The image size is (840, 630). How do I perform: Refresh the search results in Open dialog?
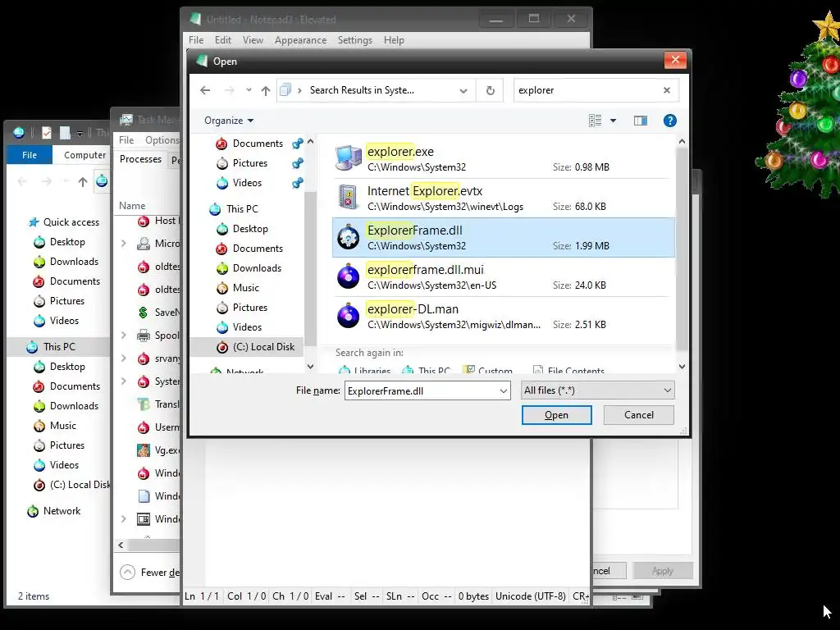coord(491,90)
